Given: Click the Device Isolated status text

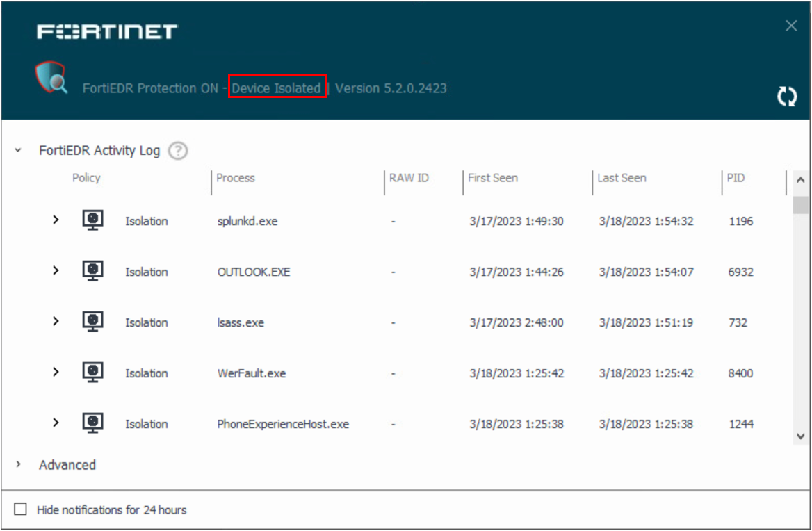Looking at the screenshot, I should pyautogui.click(x=276, y=88).
